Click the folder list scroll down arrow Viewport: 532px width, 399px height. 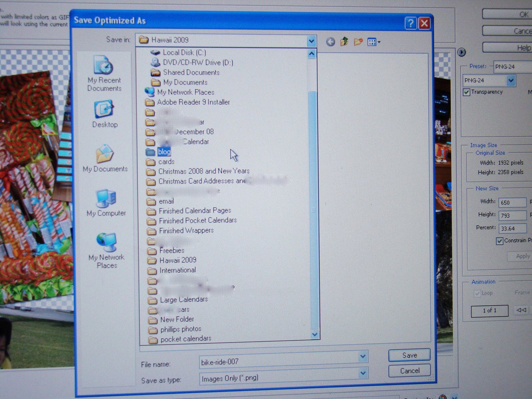314,334
